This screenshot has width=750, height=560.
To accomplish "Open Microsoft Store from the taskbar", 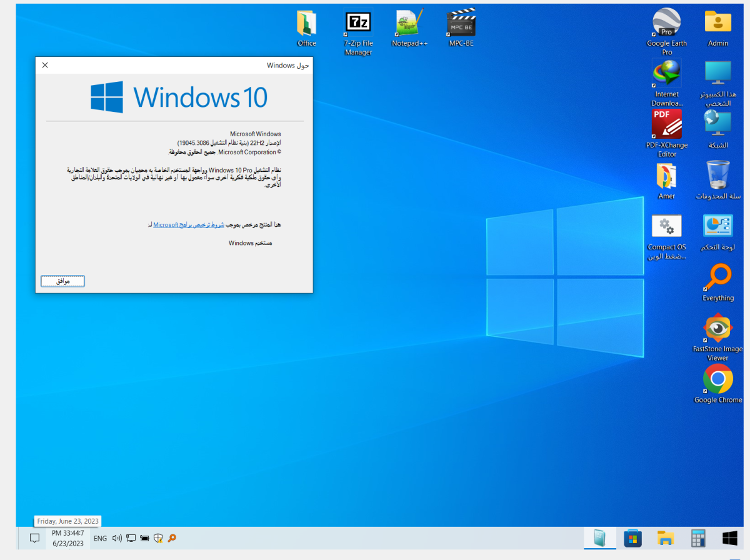I will coord(632,538).
